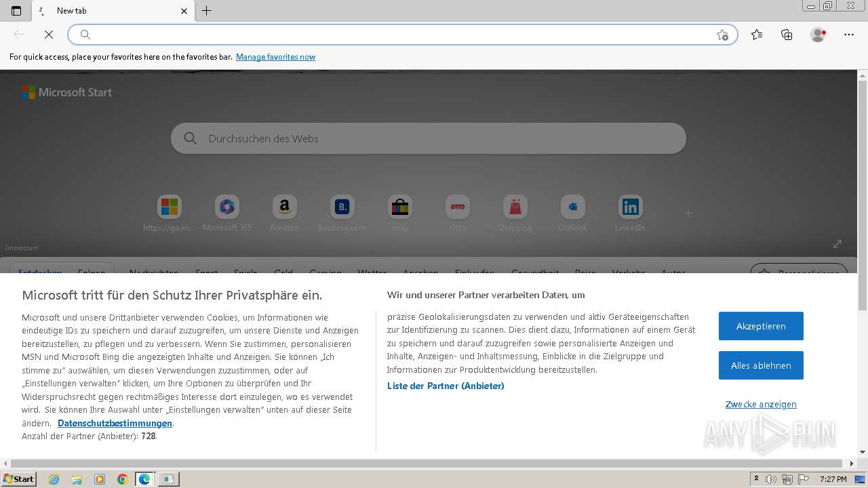The width and height of the screenshot is (868, 488).
Task: Open the Collections icon
Action: (787, 35)
